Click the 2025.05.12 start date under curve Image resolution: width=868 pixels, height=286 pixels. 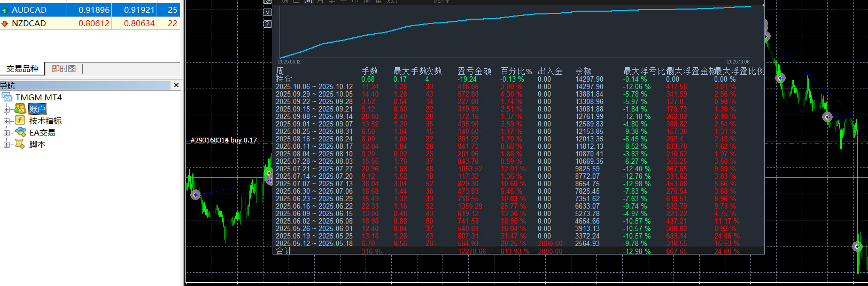(x=289, y=62)
